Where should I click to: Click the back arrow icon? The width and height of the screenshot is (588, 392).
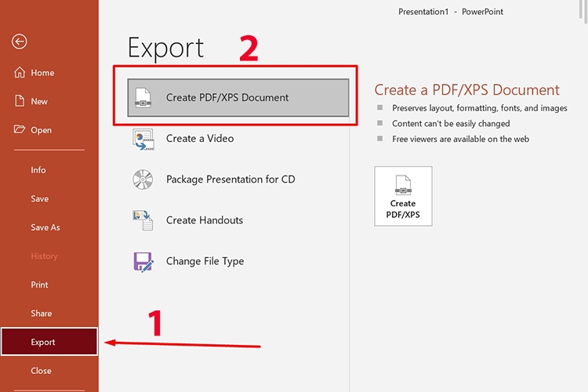click(19, 42)
